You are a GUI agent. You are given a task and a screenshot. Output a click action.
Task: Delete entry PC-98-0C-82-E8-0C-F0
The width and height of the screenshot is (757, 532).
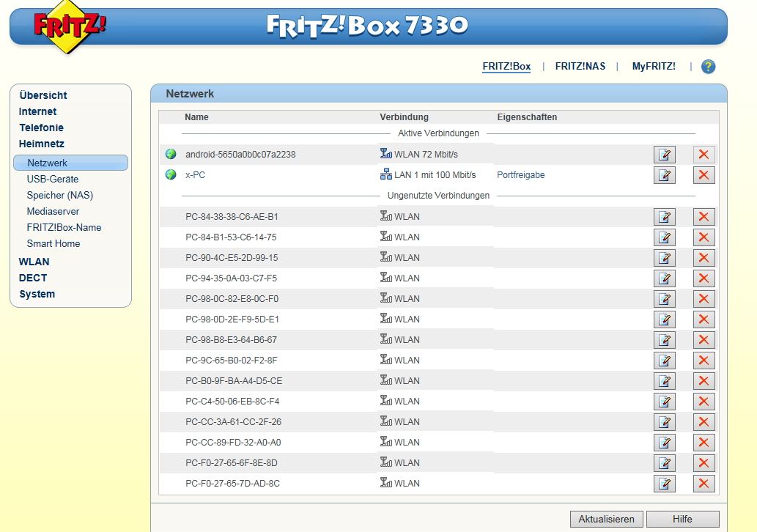(x=704, y=299)
